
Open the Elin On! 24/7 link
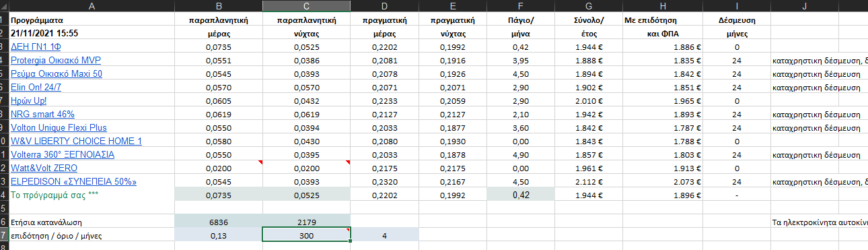(x=37, y=88)
